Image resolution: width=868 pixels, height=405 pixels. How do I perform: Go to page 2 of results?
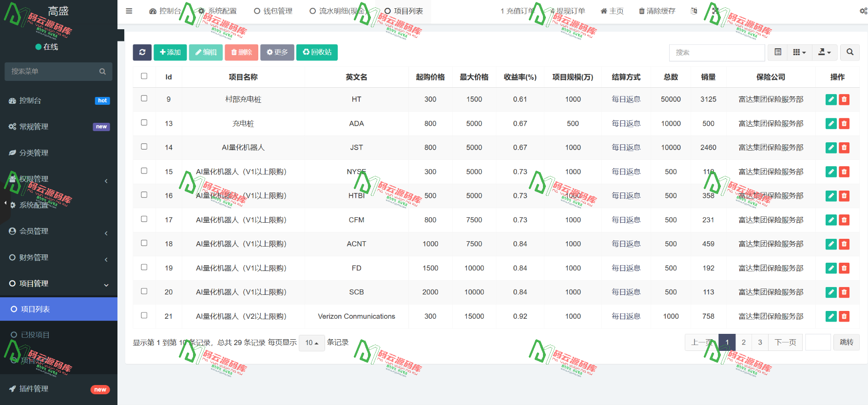(x=743, y=342)
